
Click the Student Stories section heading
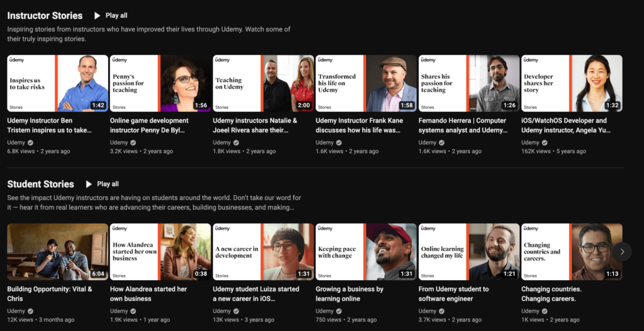click(x=40, y=184)
